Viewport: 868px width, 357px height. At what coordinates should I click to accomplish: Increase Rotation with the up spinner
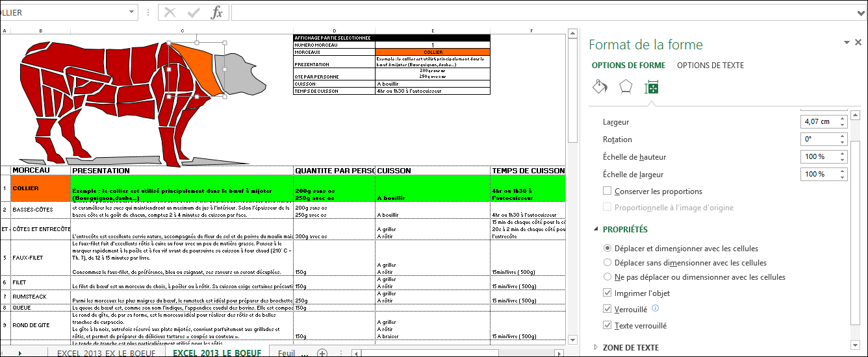[x=843, y=136]
